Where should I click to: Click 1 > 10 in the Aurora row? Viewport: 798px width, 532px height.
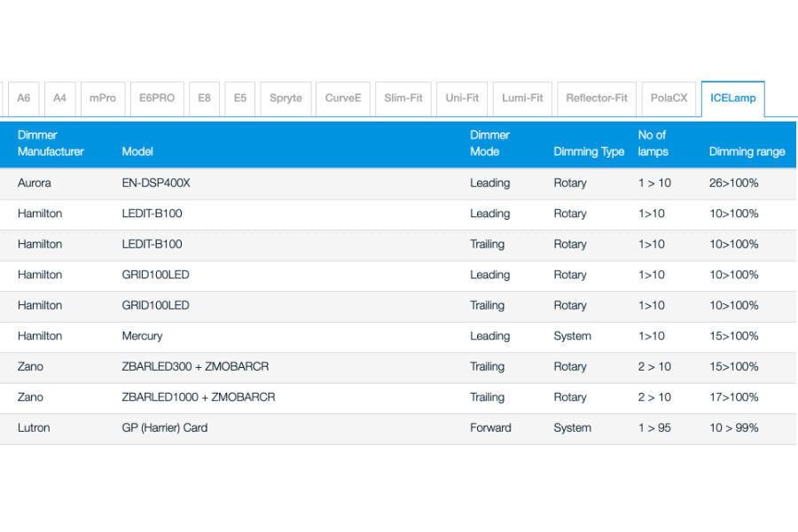click(654, 183)
